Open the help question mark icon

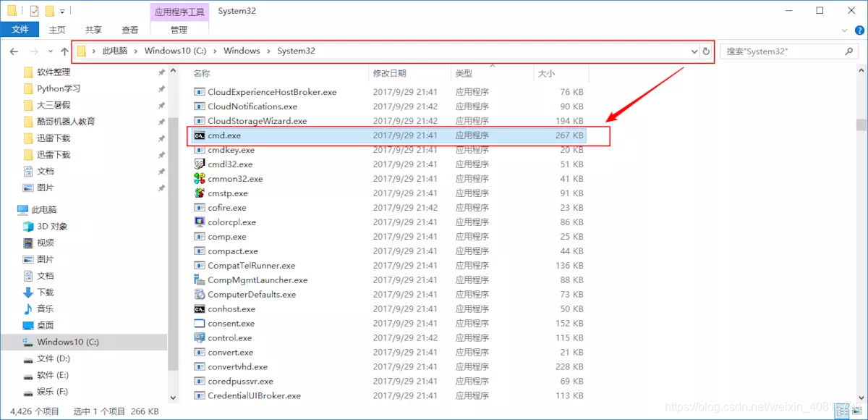point(858,30)
